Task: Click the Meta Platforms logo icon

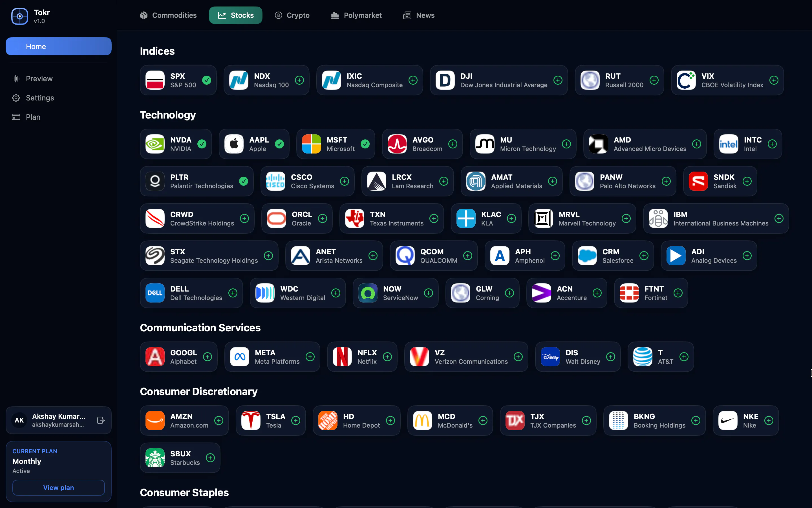Action: (240, 357)
